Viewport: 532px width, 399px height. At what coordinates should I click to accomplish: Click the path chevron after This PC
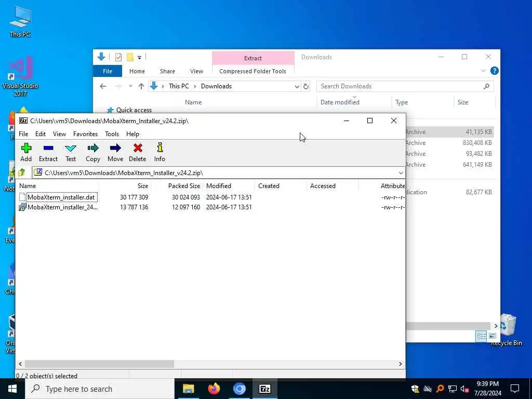click(195, 86)
